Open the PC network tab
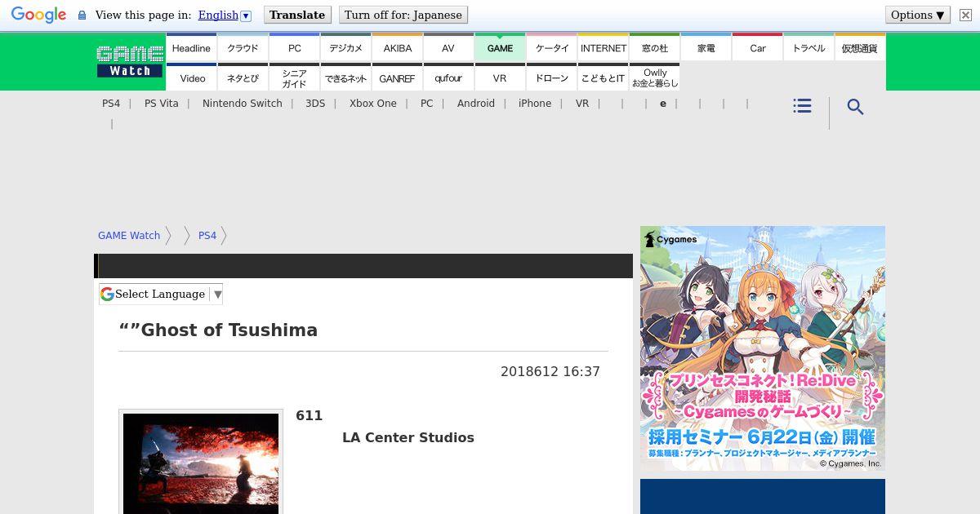The width and height of the screenshot is (980, 514). tap(294, 47)
